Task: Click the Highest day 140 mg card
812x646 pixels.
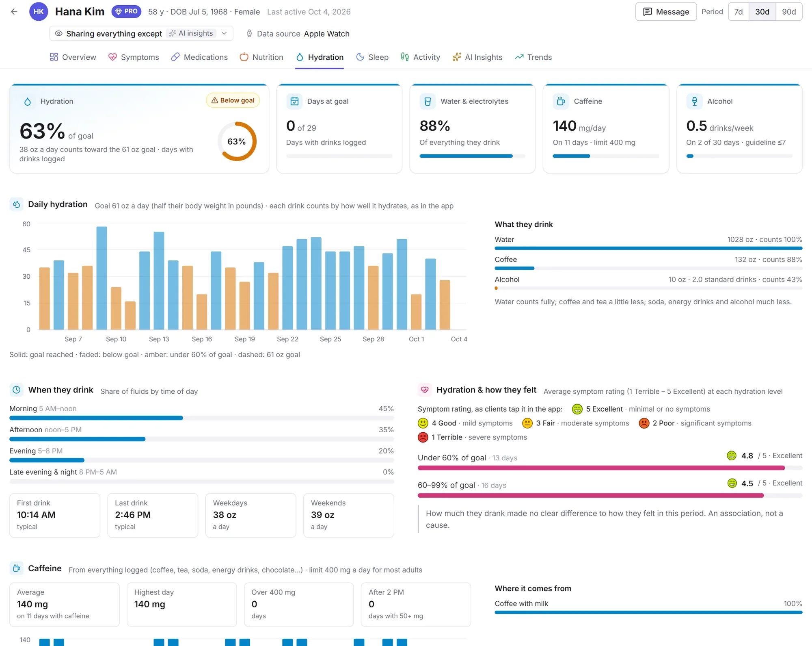Action: pos(181,605)
